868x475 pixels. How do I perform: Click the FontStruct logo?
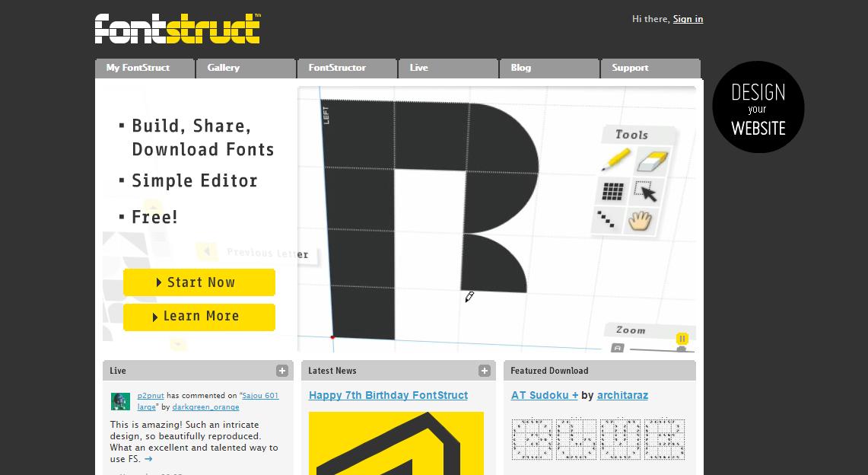click(175, 28)
